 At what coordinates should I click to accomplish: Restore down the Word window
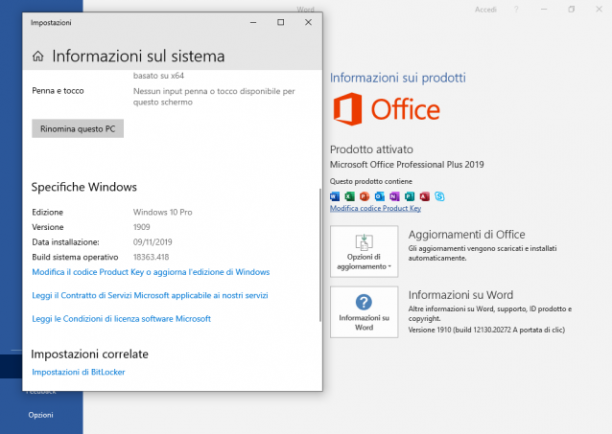click(571, 9)
